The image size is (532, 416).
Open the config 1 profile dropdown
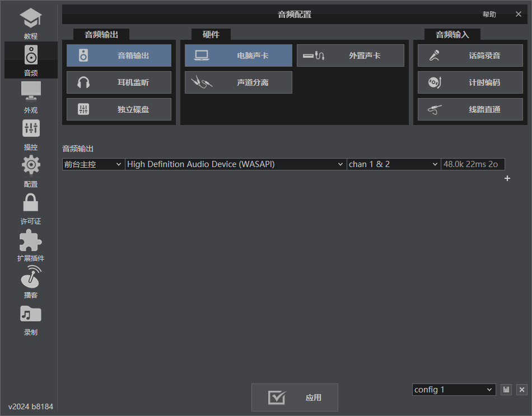(454, 390)
